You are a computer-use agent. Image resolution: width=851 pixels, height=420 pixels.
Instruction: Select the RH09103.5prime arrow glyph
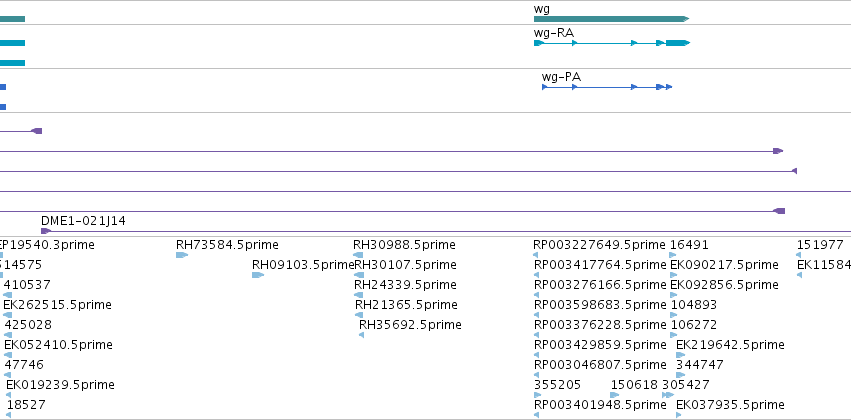(258, 275)
